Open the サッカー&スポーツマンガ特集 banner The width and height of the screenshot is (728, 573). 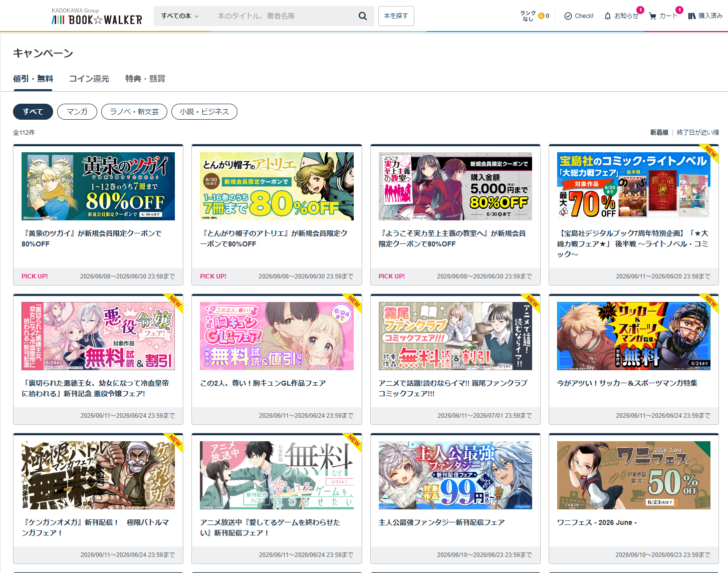click(x=634, y=336)
